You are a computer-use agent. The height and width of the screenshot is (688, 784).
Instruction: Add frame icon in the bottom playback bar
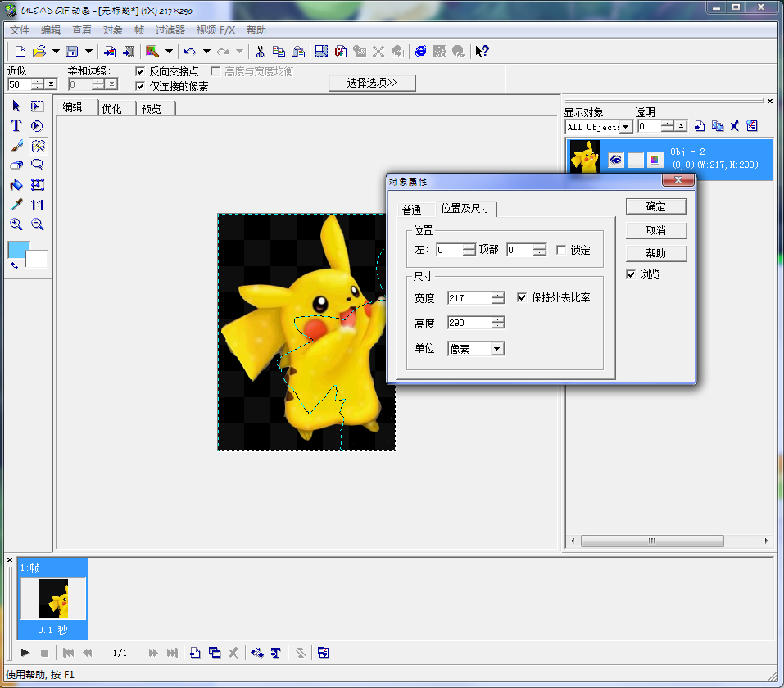(x=196, y=653)
